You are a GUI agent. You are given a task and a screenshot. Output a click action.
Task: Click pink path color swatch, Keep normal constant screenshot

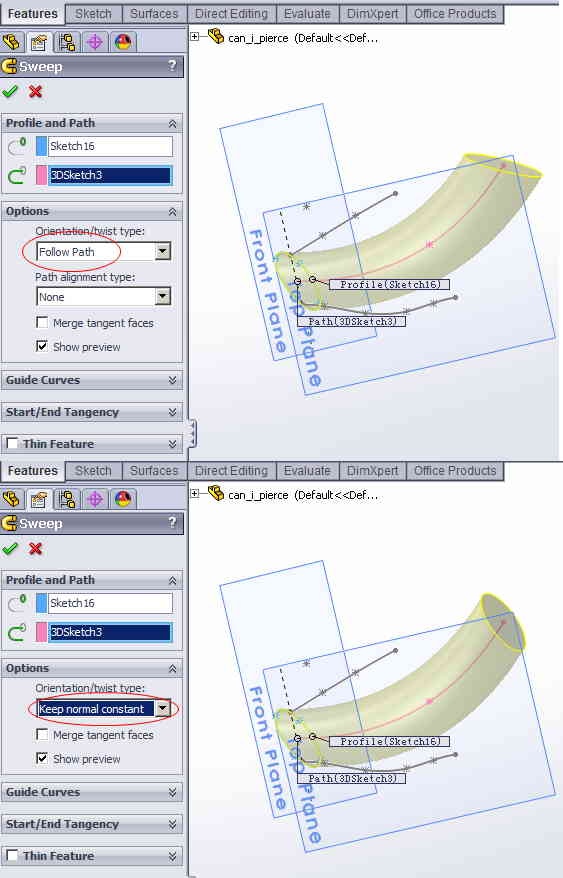(x=41, y=632)
